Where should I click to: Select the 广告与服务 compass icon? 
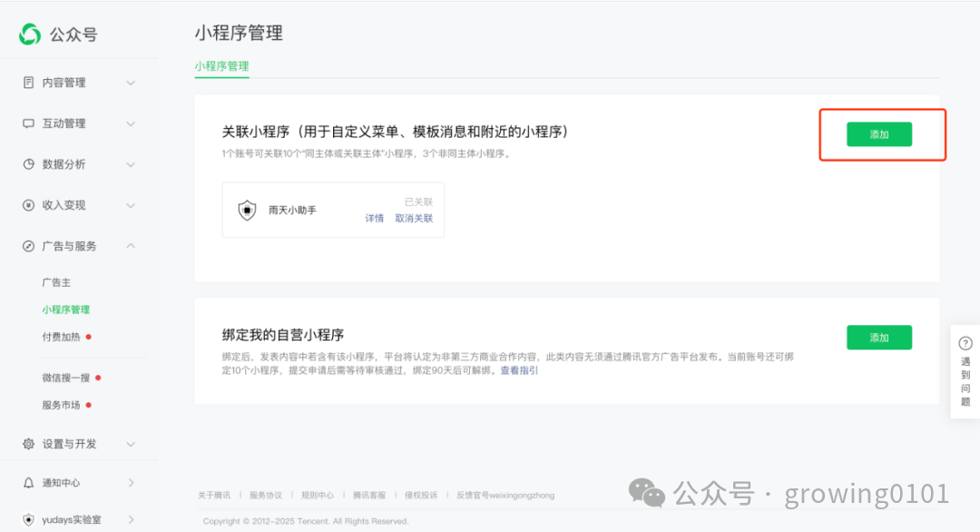(x=27, y=246)
